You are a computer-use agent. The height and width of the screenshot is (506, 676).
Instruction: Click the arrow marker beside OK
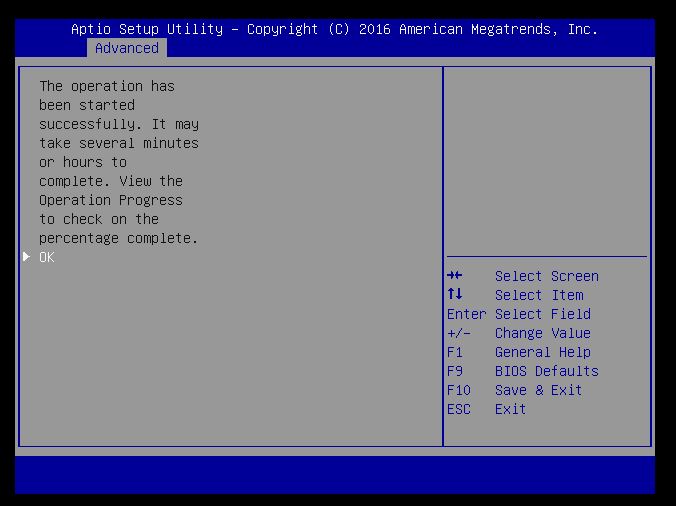point(27,257)
